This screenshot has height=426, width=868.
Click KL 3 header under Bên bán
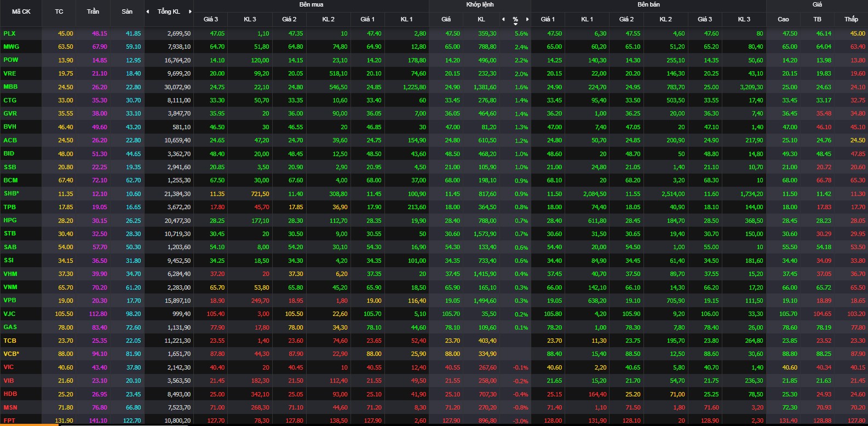pos(744,19)
